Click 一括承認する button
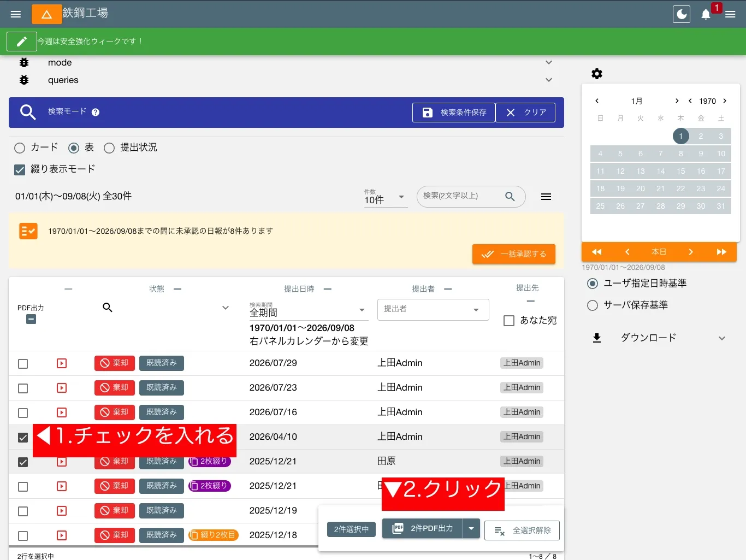 [x=514, y=254]
